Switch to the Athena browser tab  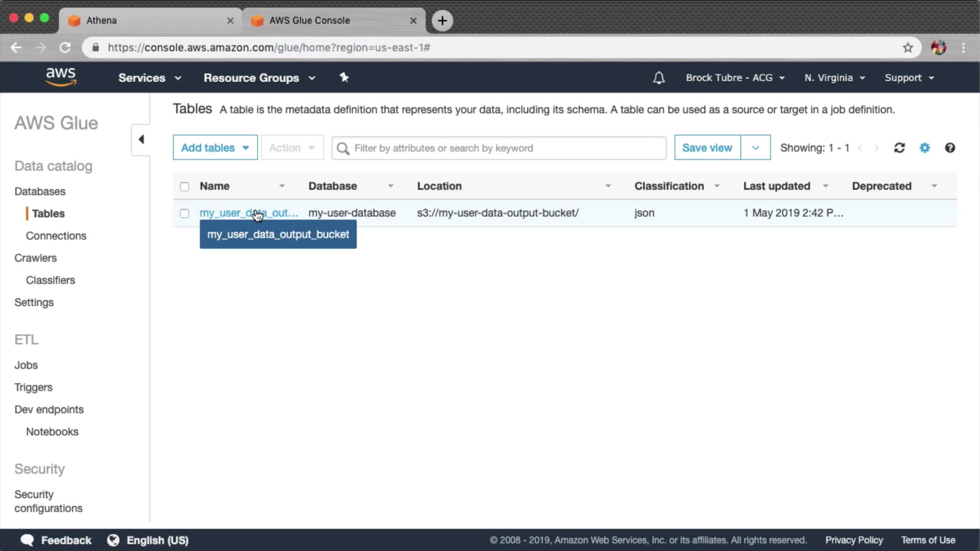point(148,20)
